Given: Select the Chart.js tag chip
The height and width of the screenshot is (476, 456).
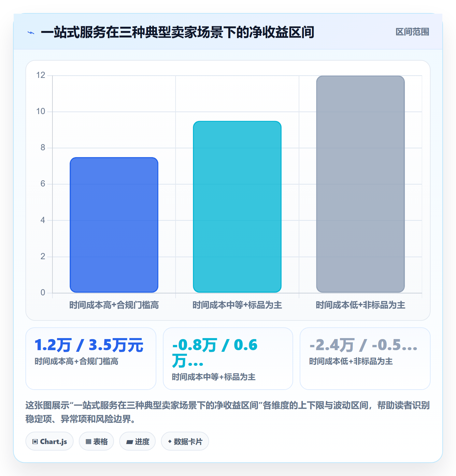Looking at the screenshot, I should click(x=50, y=441).
